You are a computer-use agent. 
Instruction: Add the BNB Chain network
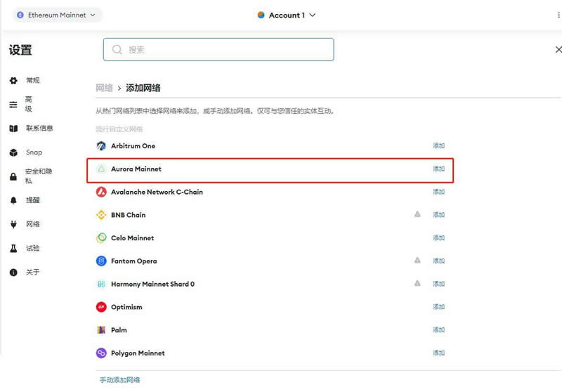438,215
